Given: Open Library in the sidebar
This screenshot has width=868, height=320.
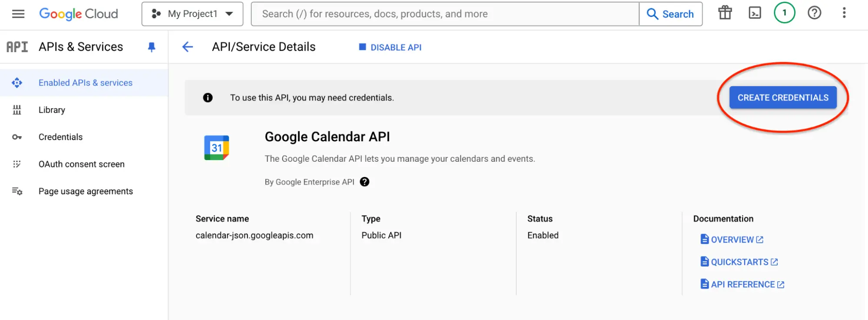Looking at the screenshot, I should pos(84,110).
